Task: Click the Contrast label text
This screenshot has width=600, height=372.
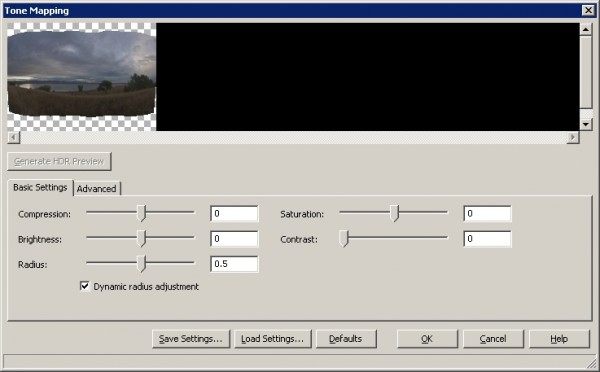Action: click(x=299, y=240)
